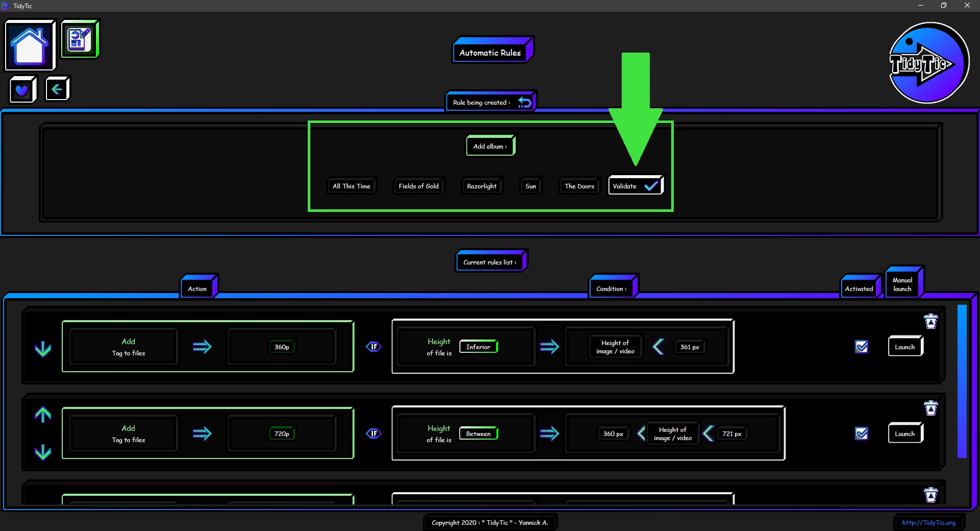Click the Manual launch column header

(x=904, y=282)
